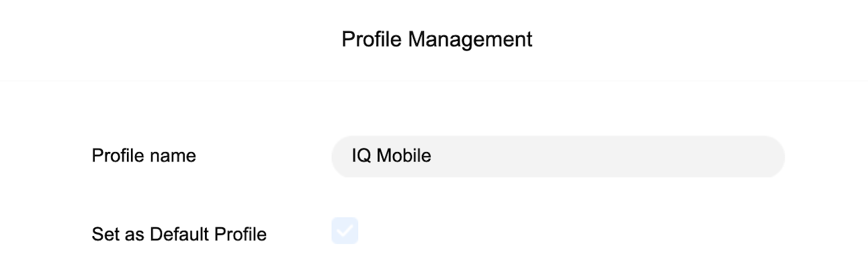Image resolution: width=868 pixels, height=273 pixels.
Task: Click the rounded gray profile name textbox
Action: (x=558, y=157)
